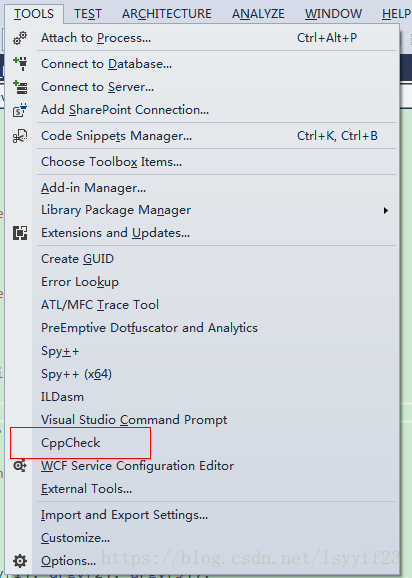The height and width of the screenshot is (578, 412).
Task: Click the Extensions and Updates icon
Action: click(x=20, y=233)
